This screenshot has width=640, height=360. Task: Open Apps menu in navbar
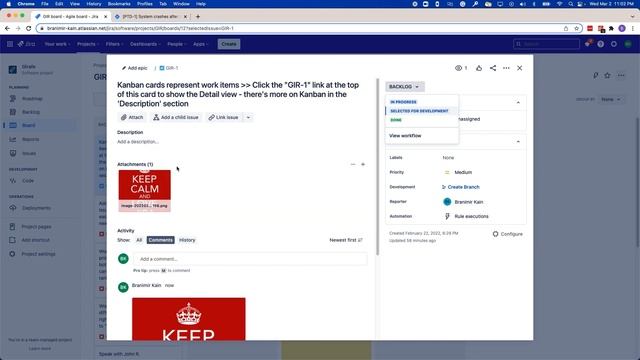pos(200,44)
